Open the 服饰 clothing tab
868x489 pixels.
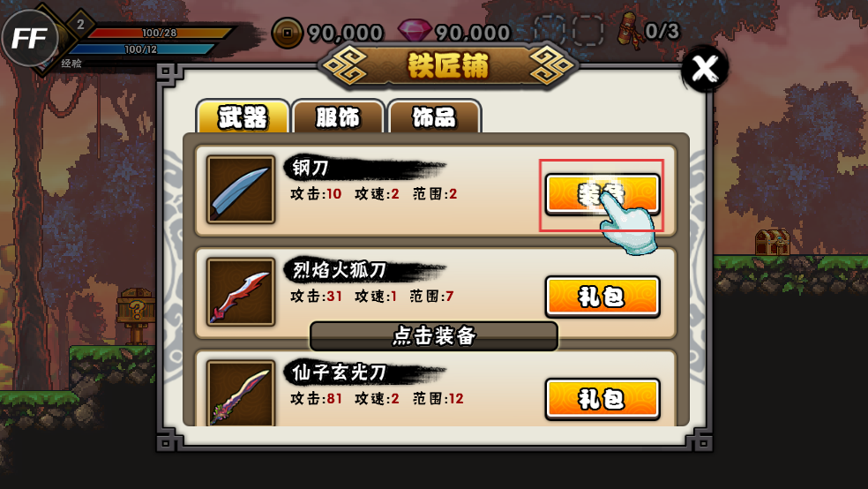coord(338,117)
